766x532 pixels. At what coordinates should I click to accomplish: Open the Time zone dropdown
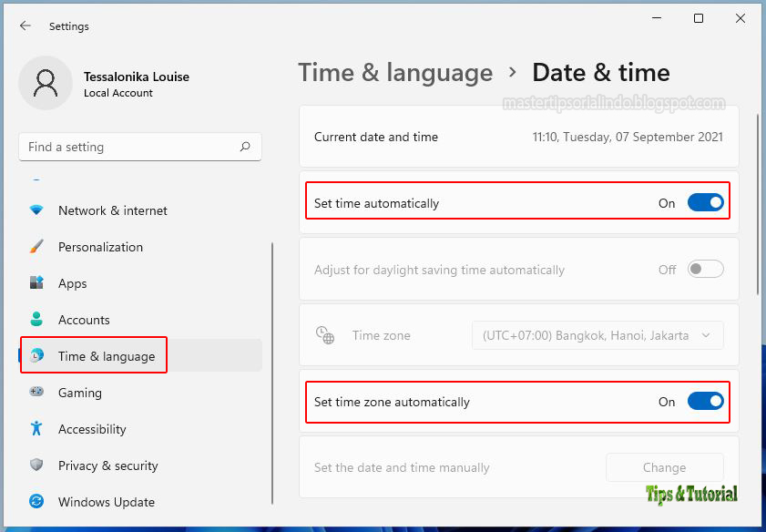point(597,335)
